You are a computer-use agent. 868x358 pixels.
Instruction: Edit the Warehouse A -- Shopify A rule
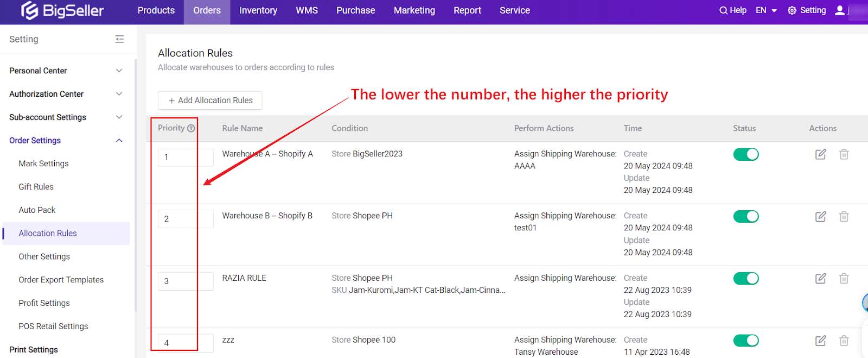point(821,154)
